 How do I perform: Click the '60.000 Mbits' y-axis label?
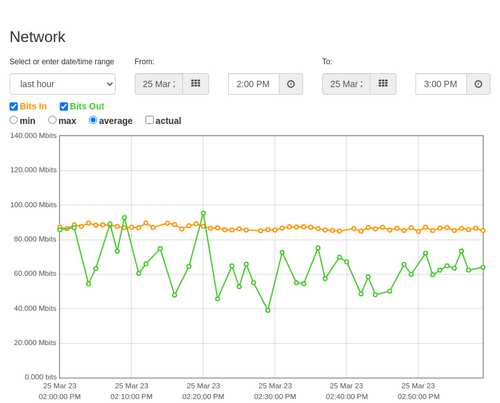click(35, 273)
